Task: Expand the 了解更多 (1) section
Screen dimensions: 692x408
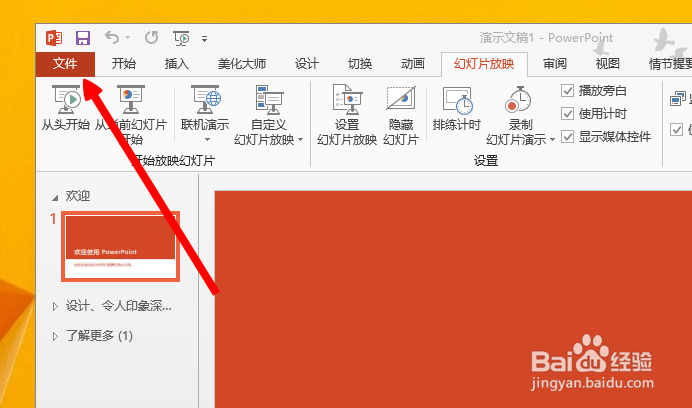Action: click(x=55, y=336)
